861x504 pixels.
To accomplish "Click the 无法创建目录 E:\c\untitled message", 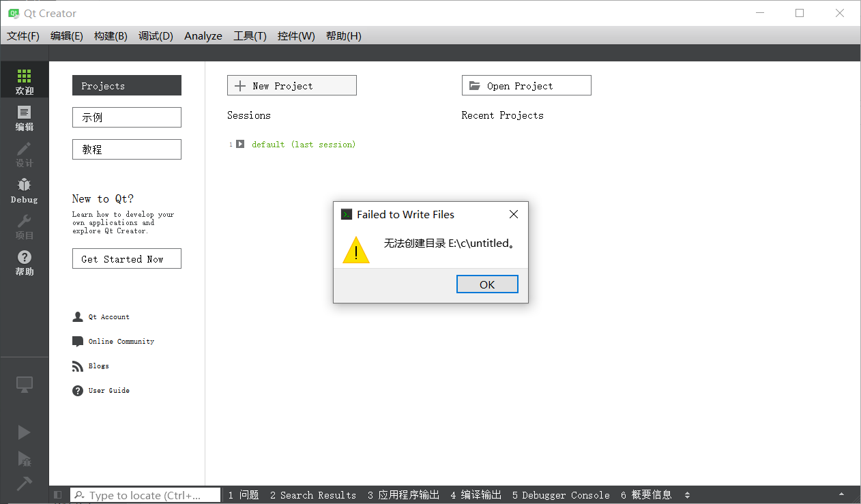I will (449, 243).
